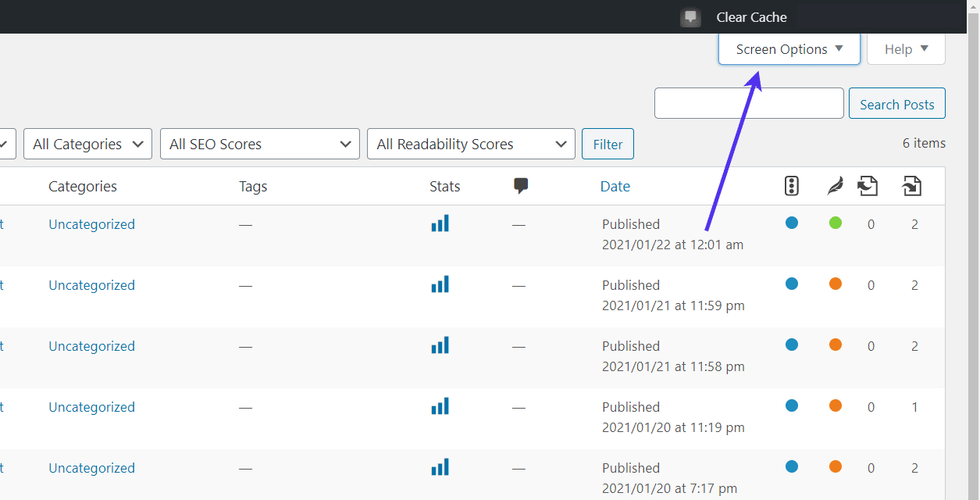
Task: Click the incoming internal links column icon
Action: pos(911,186)
